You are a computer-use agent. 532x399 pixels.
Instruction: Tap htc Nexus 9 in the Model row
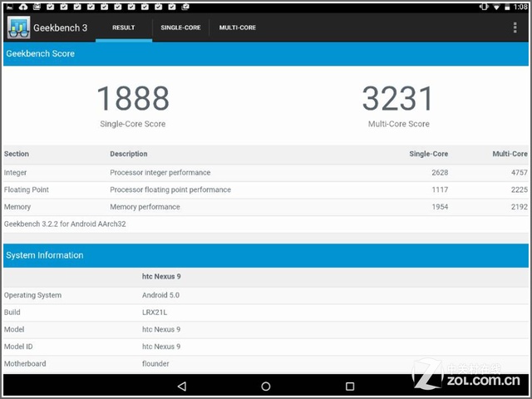coord(161,329)
